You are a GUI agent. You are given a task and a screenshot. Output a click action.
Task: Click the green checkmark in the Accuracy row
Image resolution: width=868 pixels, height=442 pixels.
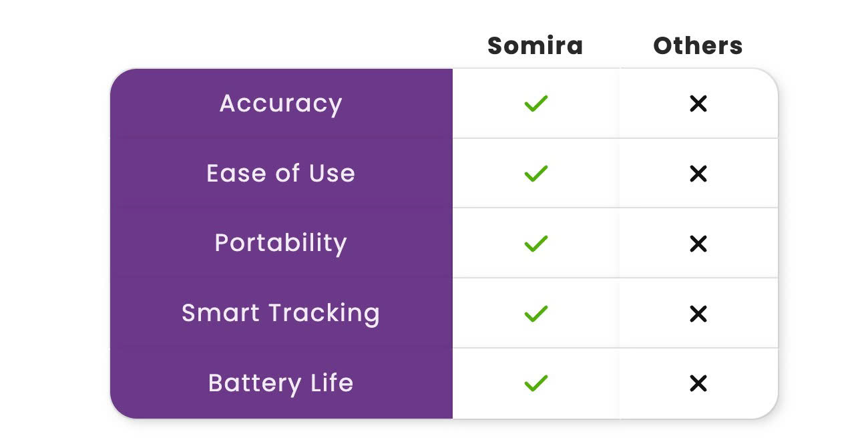click(x=535, y=103)
